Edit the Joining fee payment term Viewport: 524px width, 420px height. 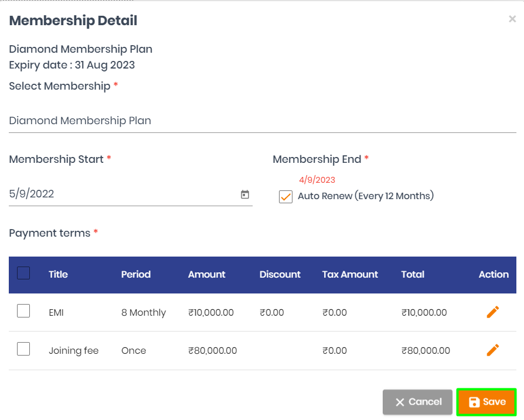point(493,350)
